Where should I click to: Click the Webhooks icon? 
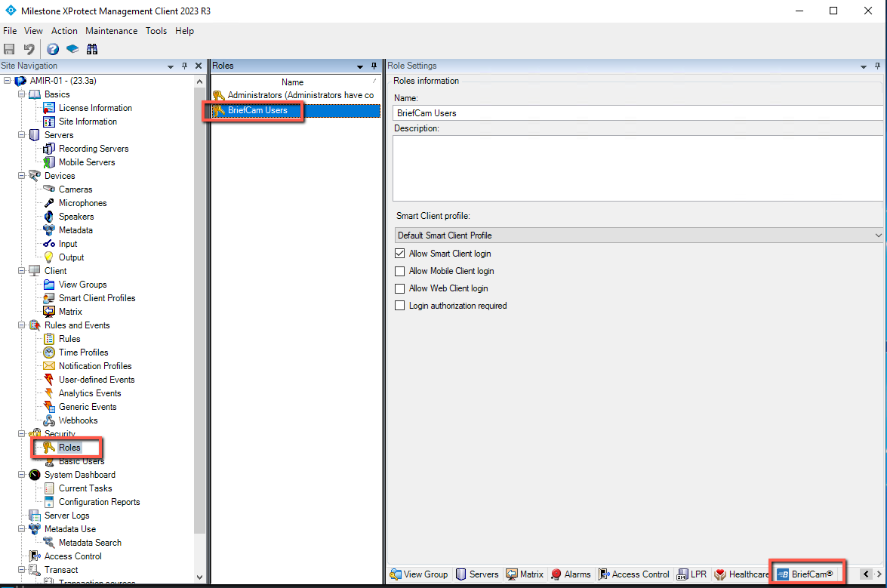(49, 420)
